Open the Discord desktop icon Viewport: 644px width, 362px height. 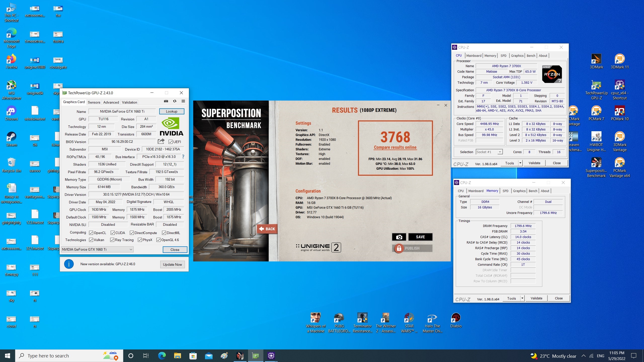(x=11, y=113)
